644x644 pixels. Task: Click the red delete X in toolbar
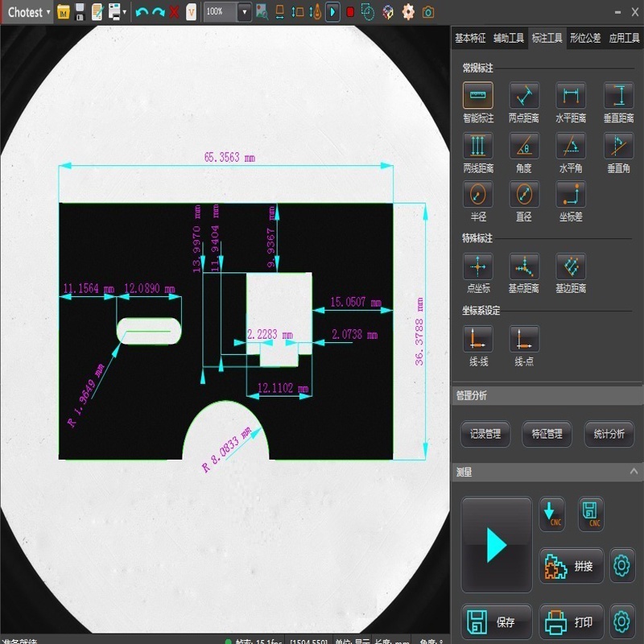[x=174, y=12]
